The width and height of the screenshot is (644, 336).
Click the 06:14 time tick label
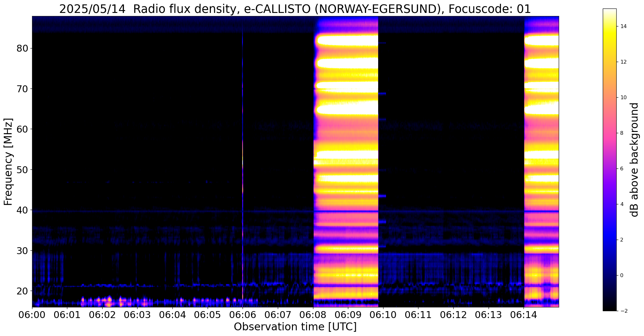point(524,315)
